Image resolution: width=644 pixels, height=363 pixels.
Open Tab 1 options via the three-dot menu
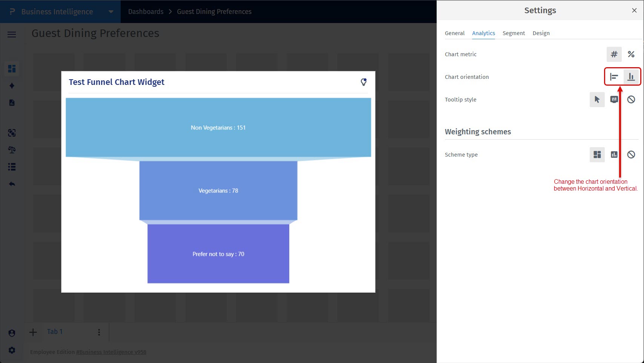[x=99, y=332]
